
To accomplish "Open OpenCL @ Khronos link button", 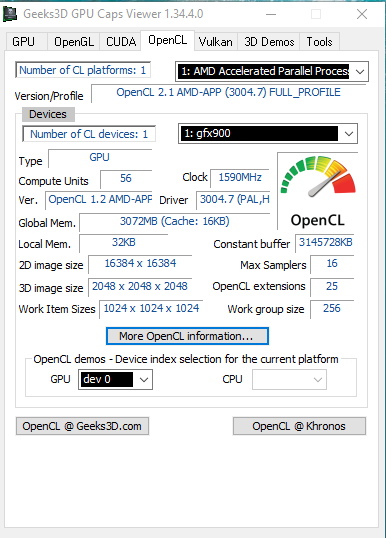I will pyautogui.click(x=299, y=426).
